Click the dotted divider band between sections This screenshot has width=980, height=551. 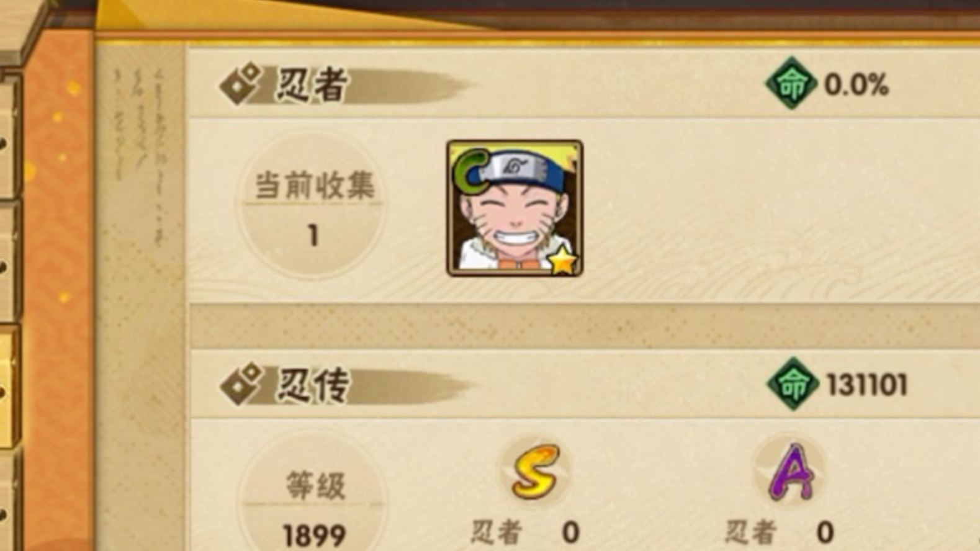[585, 326]
